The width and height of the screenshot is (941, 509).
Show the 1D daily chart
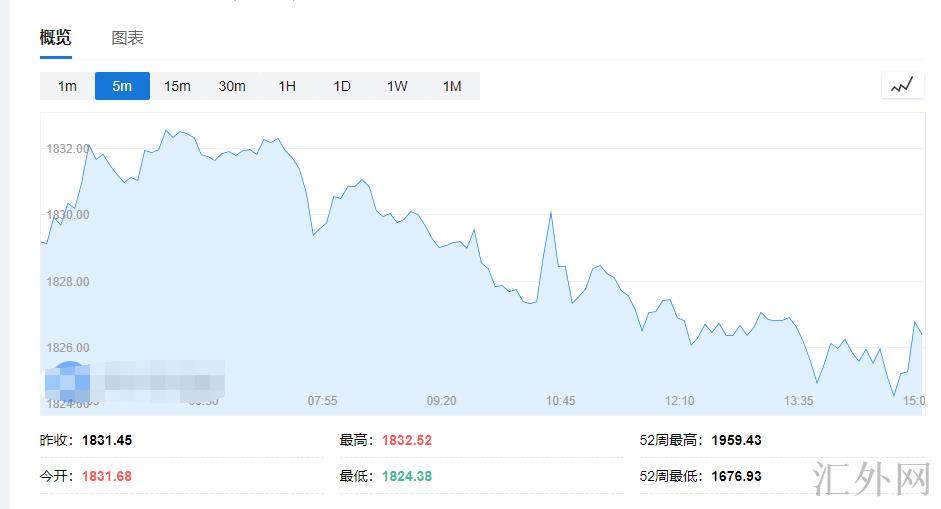click(x=342, y=86)
